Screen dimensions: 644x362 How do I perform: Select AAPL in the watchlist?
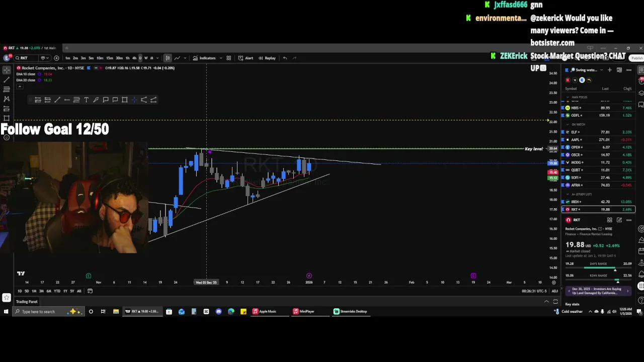pos(599,140)
